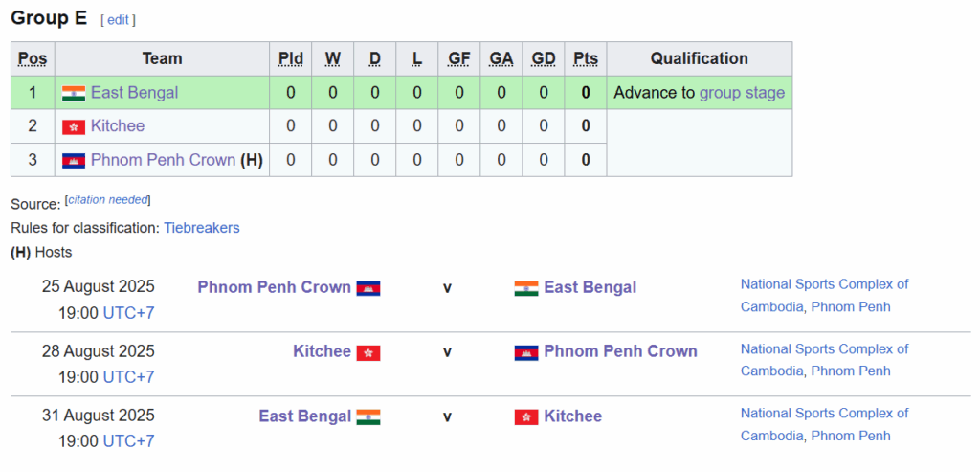Click the Pts column header abbreviation

(x=586, y=58)
